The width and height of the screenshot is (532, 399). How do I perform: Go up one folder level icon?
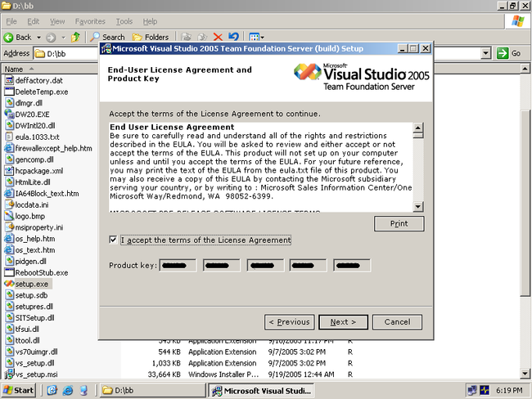point(75,37)
